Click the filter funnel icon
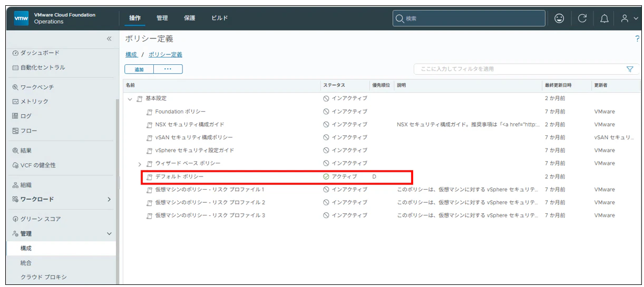Image resolution: width=644 pixels, height=287 pixels. point(629,69)
